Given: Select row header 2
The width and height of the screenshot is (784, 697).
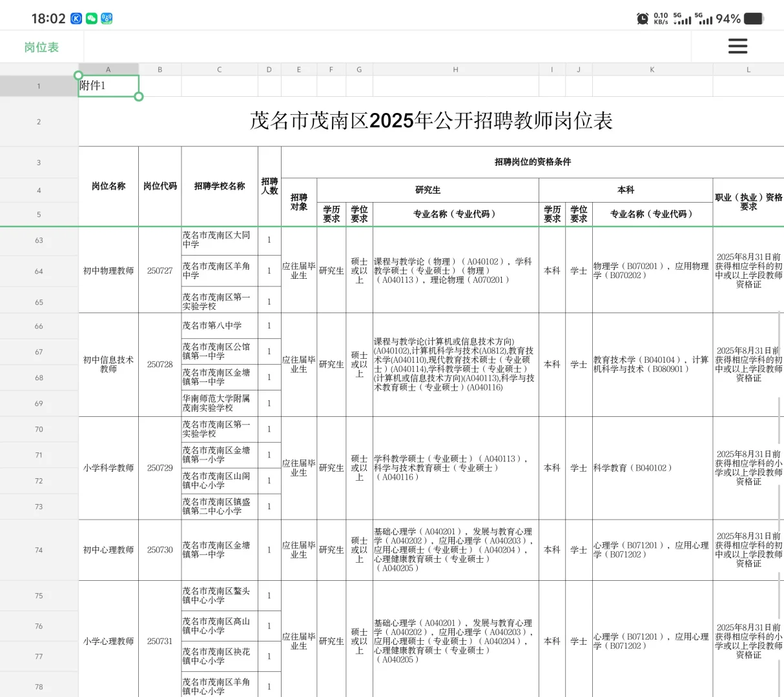Looking at the screenshot, I should pos(39,121).
